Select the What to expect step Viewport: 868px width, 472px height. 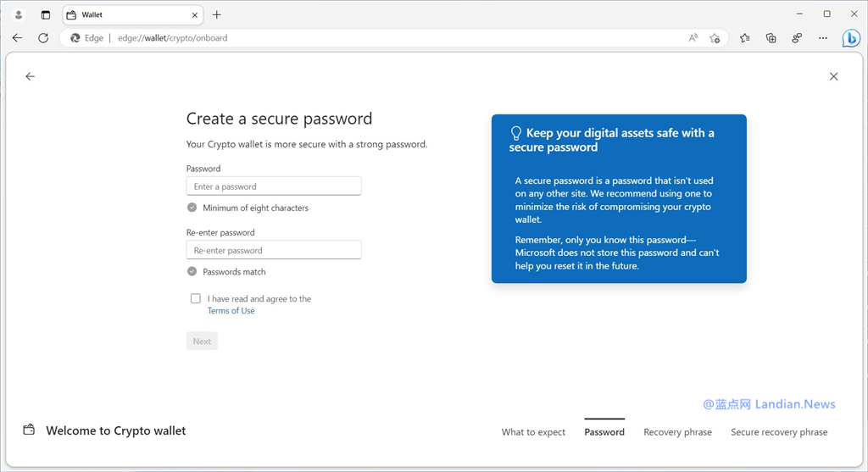click(533, 432)
